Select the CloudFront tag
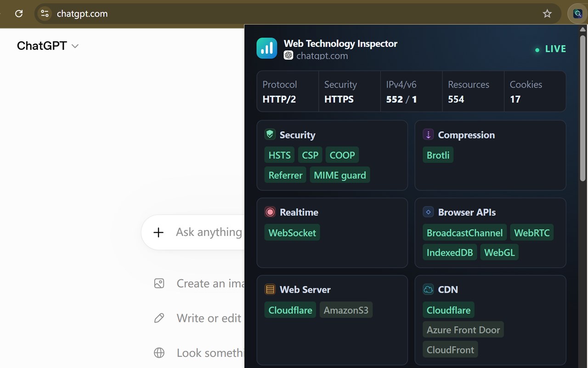588x368 pixels. 450,349
